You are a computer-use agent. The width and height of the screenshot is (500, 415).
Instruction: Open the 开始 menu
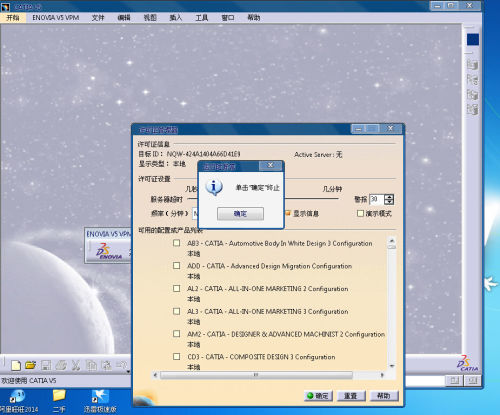[13, 18]
